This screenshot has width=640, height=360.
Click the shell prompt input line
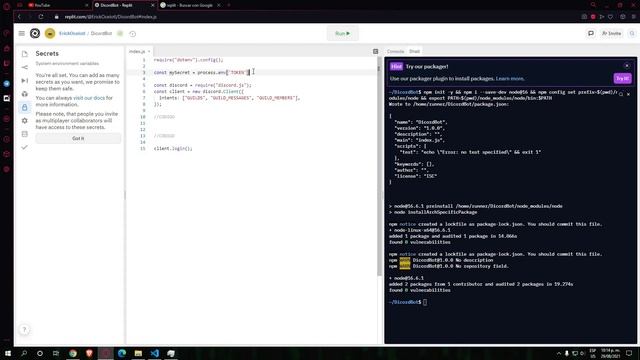[510, 302]
